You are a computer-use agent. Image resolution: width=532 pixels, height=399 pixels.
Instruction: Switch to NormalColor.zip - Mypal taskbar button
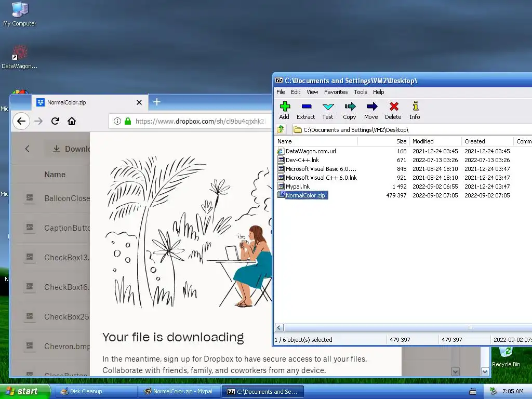coord(179,392)
